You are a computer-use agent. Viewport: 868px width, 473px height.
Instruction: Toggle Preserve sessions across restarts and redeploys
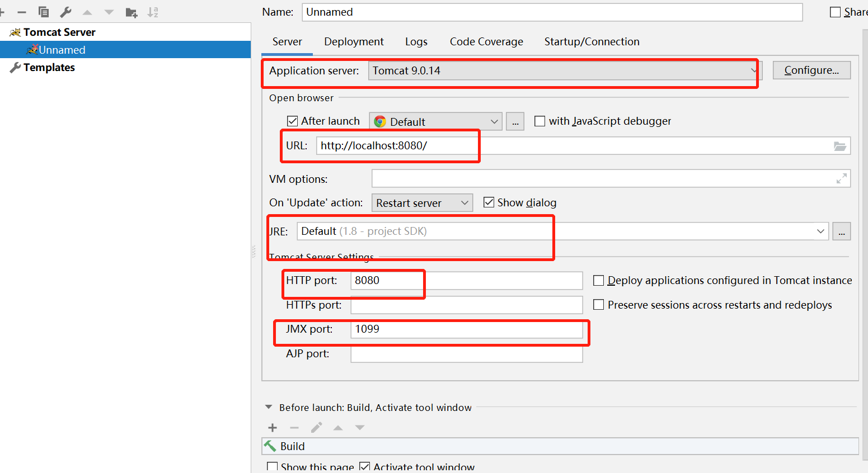coord(599,305)
